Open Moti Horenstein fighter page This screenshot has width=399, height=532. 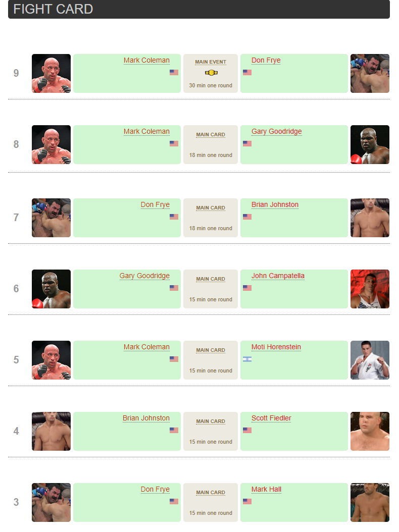click(276, 347)
